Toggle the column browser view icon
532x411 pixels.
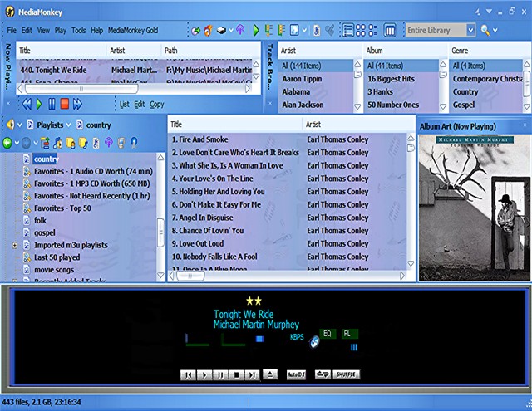click(390, 30)
